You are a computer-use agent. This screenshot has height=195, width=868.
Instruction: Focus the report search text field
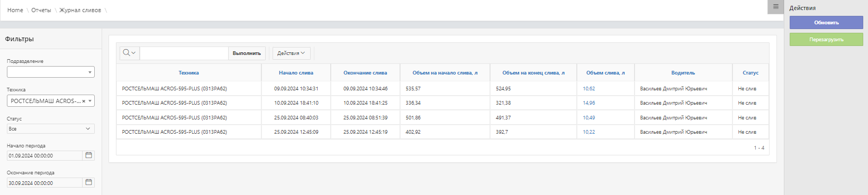click(184, 53)
